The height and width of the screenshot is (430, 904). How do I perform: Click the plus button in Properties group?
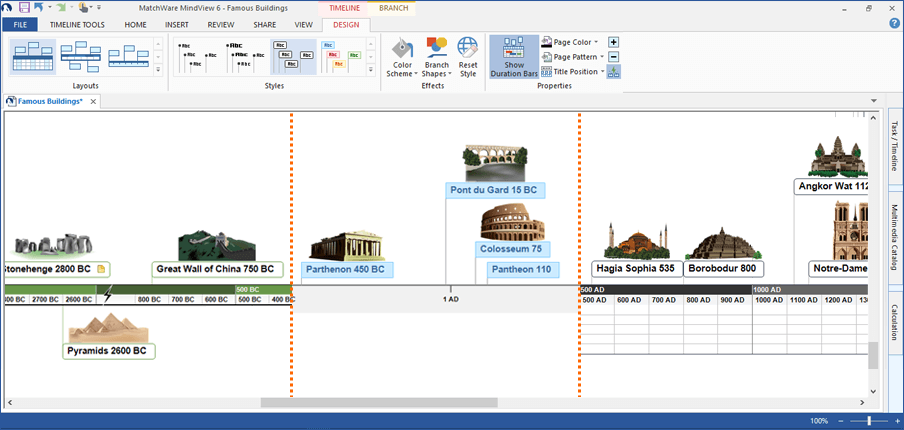pyautogui.click(x=614, y=42)
